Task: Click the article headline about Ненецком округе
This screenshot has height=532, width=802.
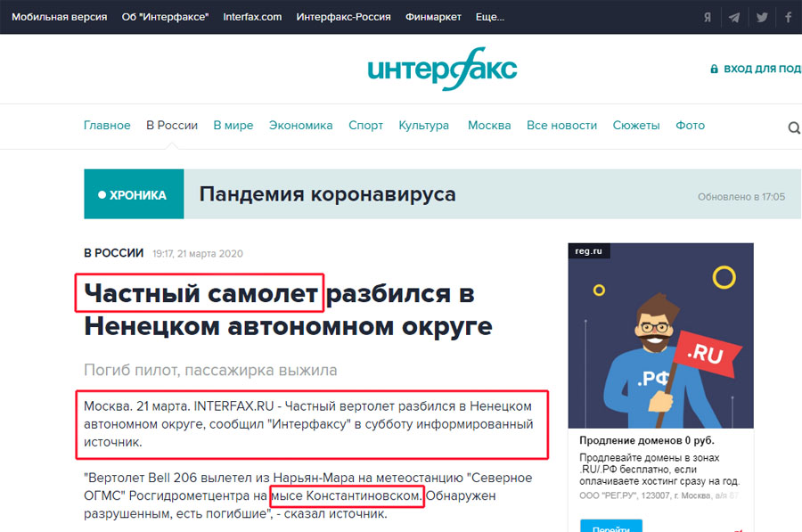Action: click(x=288, y=309)
